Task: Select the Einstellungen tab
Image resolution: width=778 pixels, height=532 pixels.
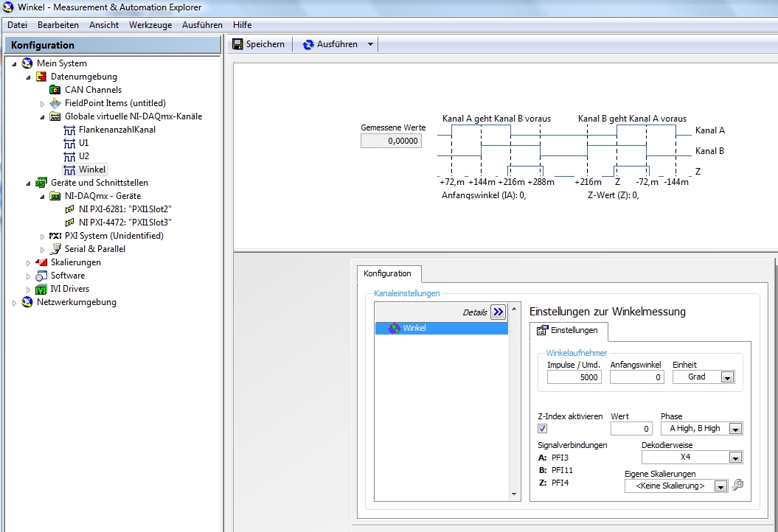Action: point(569,331)
